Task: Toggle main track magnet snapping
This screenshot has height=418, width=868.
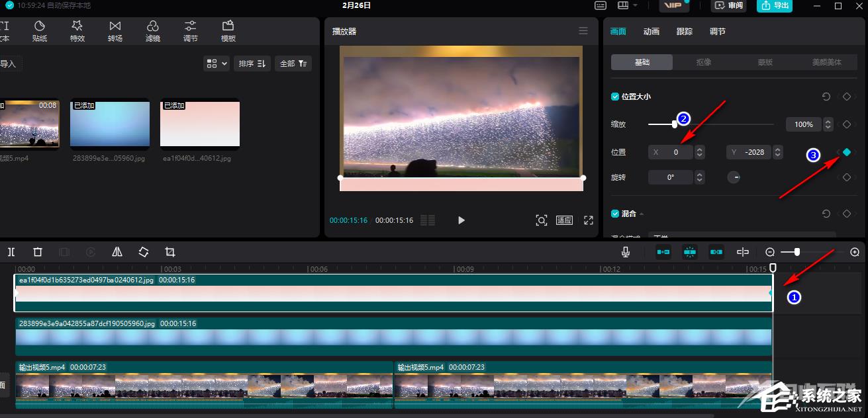Action: (x=663, y=252)
